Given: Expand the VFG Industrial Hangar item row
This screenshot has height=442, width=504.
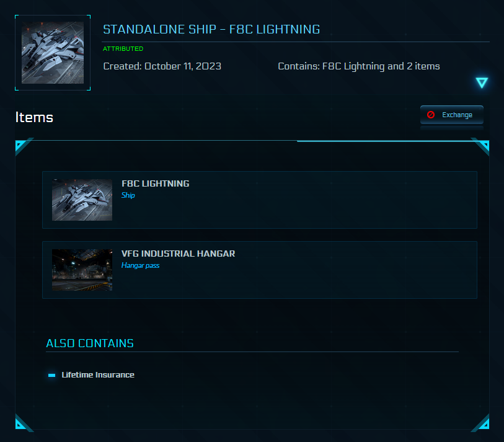Looking at the screenshot, I should coord(259,270).
